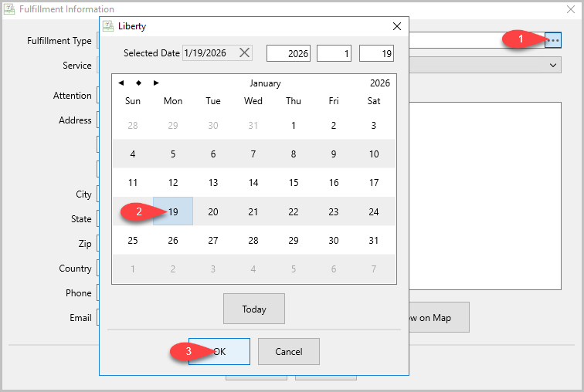Select January 25
This screenshot has height=392, width=584.
coord(133,240)
